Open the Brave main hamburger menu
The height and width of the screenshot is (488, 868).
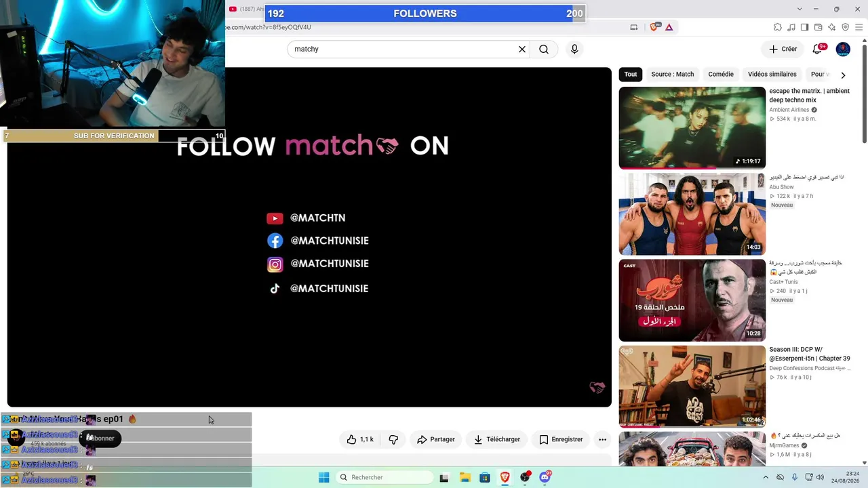coord(859,27)
